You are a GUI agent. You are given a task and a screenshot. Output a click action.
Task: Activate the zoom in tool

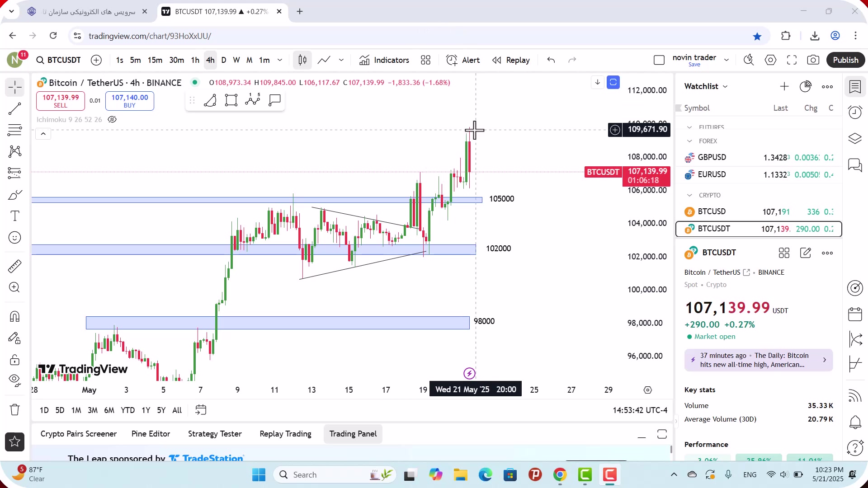click(15, 287)
